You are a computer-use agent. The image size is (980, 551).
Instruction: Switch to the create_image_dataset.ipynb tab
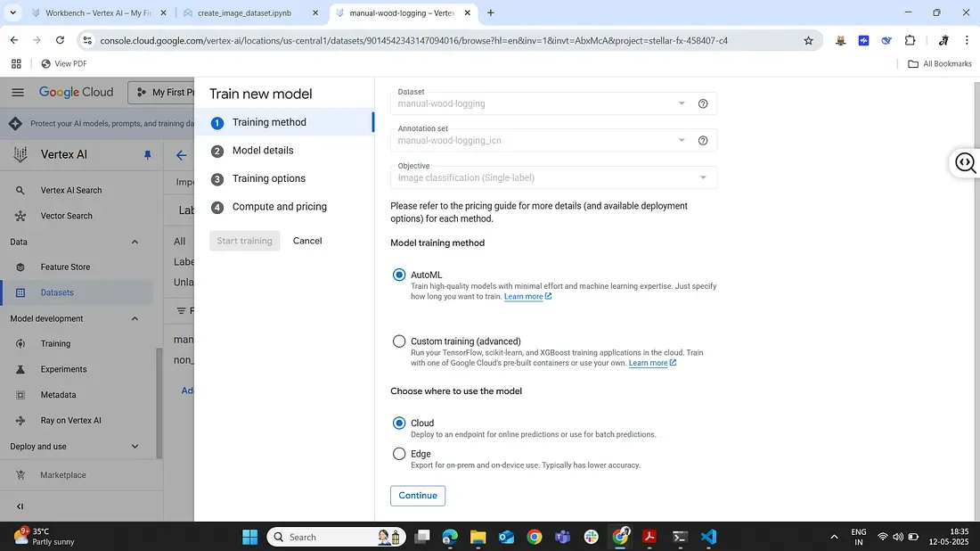[243, 13]
